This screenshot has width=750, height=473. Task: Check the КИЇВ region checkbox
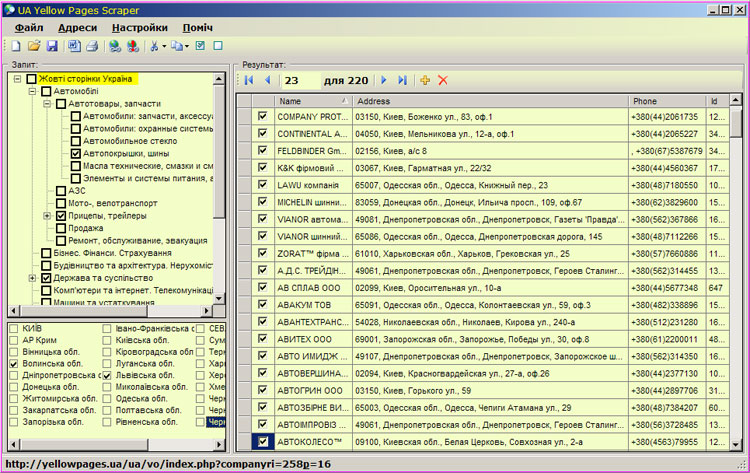click(13, 328)
